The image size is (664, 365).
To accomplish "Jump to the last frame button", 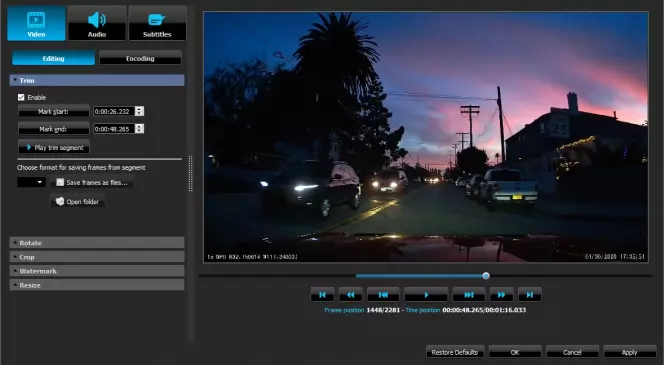I will coord(529,295).
